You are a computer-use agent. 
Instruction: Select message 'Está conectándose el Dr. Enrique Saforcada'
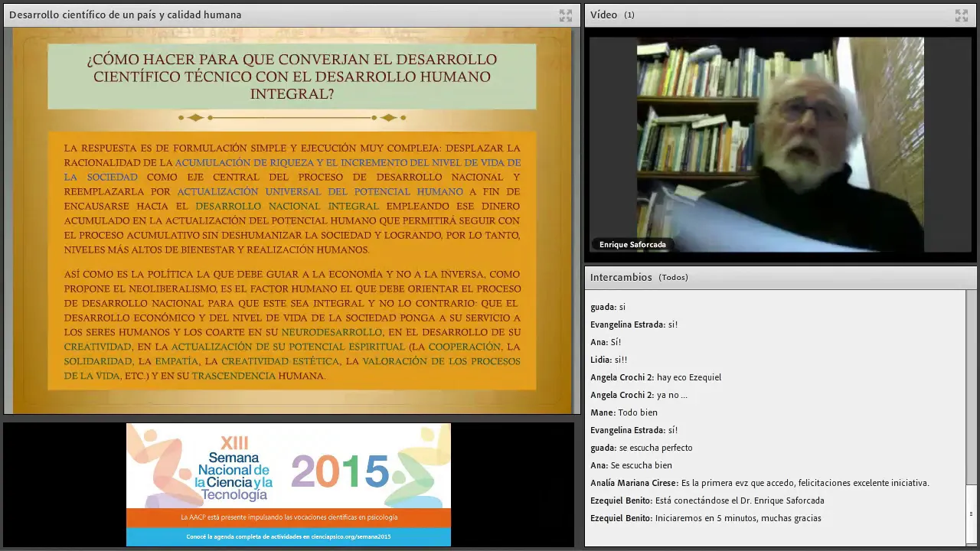(x=707, y=500)
